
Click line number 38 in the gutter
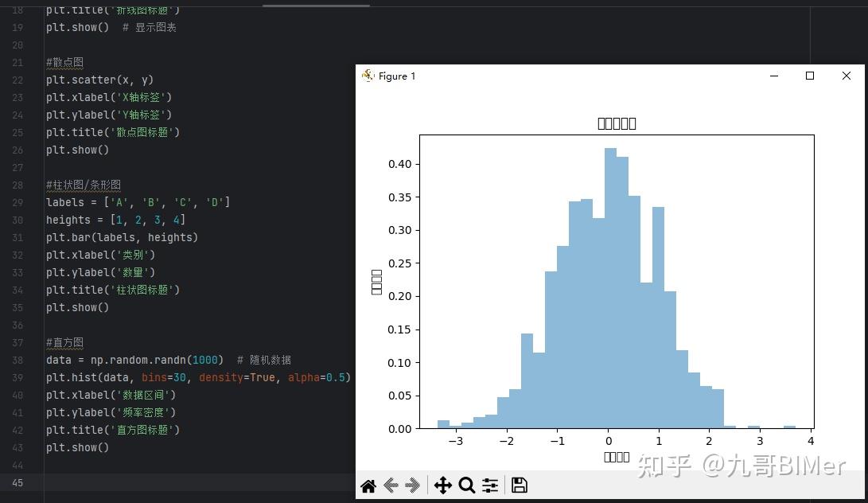point(18,360)
